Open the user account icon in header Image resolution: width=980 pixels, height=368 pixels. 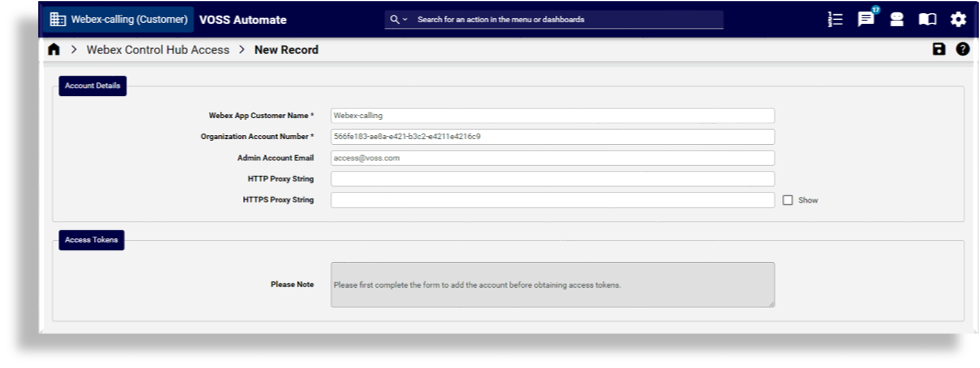point(897,20)
